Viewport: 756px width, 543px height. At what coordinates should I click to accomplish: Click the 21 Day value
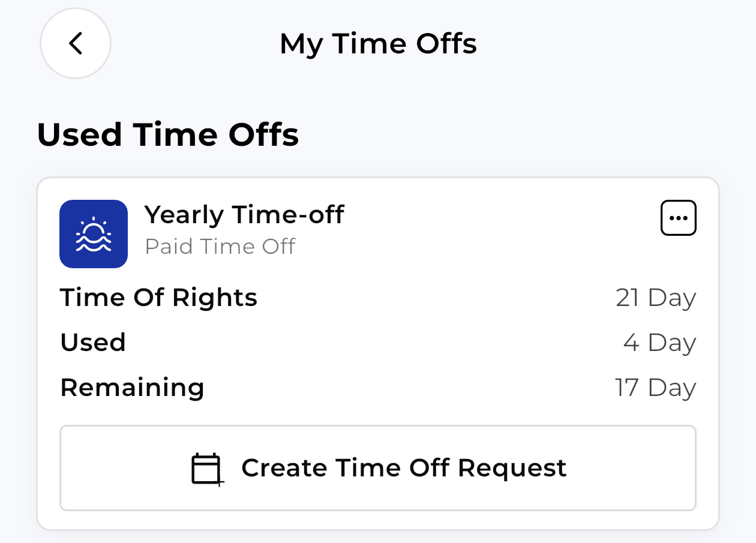tap(656, 298)
